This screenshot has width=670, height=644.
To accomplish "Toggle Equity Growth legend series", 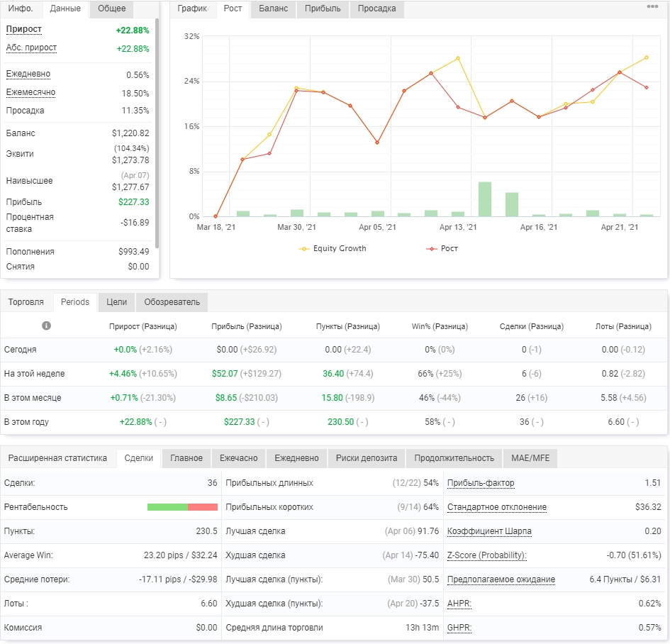I will (333, 248).
